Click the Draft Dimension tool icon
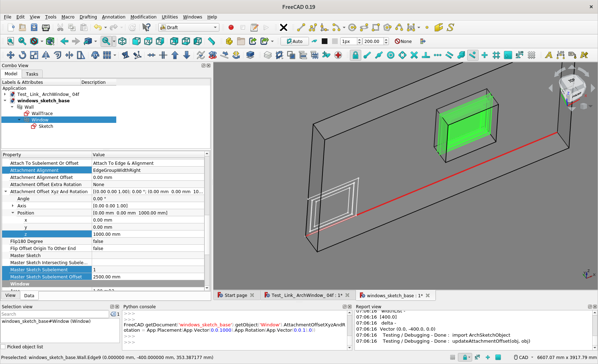 [561, 55]
